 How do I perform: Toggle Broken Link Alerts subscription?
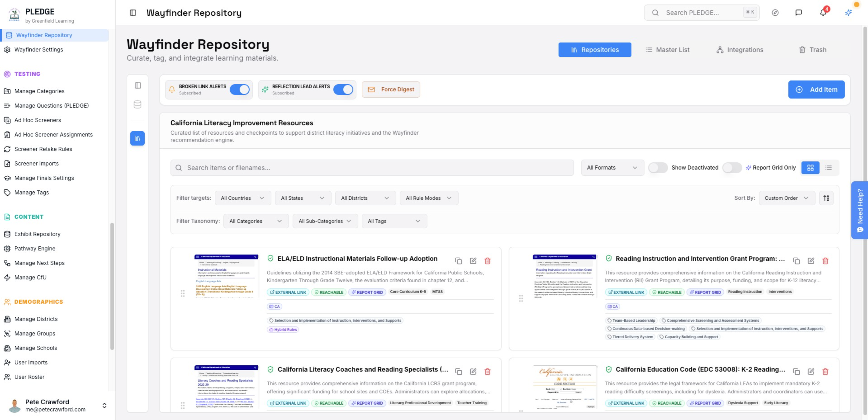pos(240,89)
